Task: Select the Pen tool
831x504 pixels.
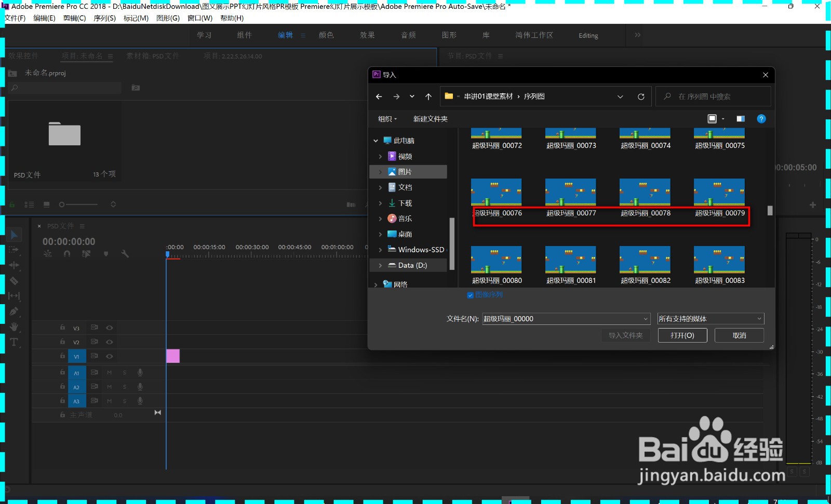Action: click(14, 311)
